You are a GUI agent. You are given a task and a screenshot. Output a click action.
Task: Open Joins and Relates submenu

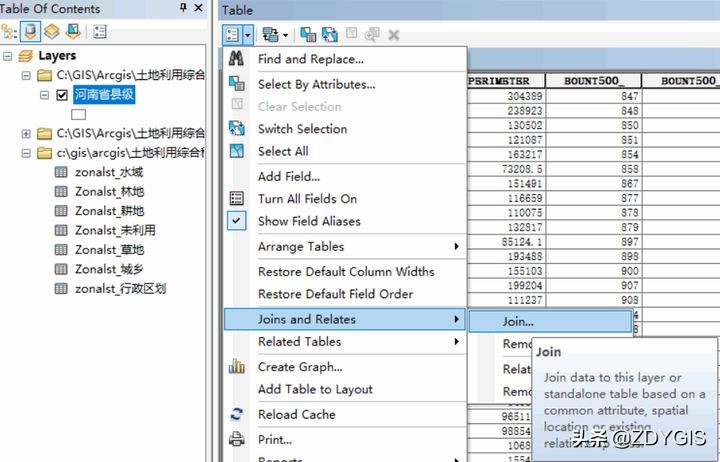(x=345, y=319)
